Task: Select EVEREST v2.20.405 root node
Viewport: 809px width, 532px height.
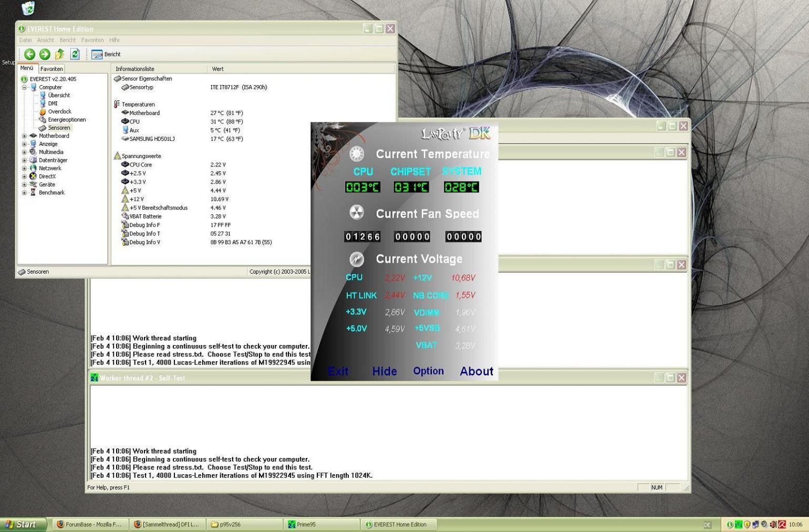Action: pos(53,79)
